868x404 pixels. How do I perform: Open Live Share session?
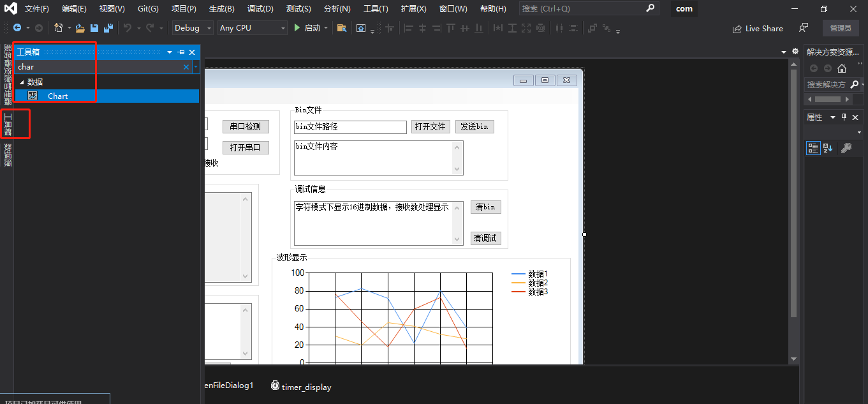[758, 28]
